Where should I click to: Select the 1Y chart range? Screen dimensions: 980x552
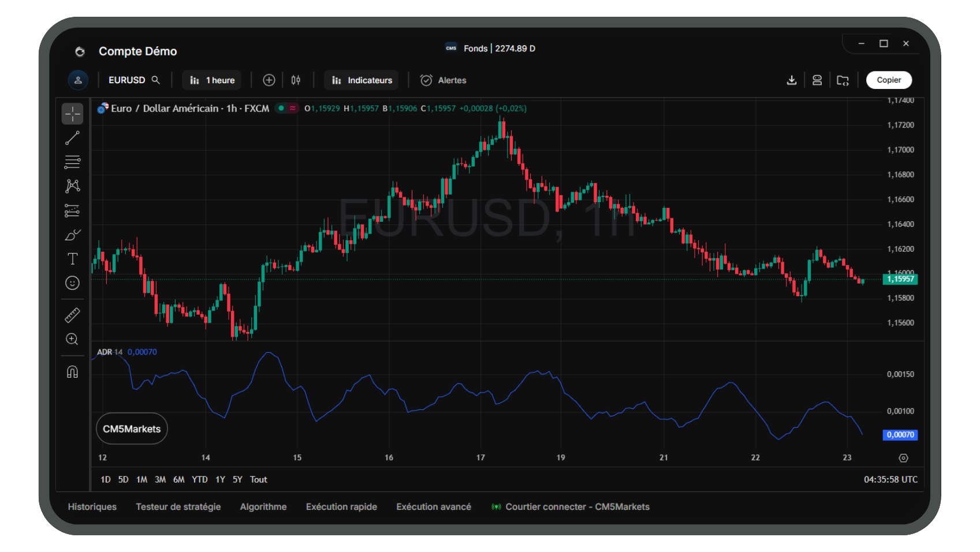coord(219,479)
